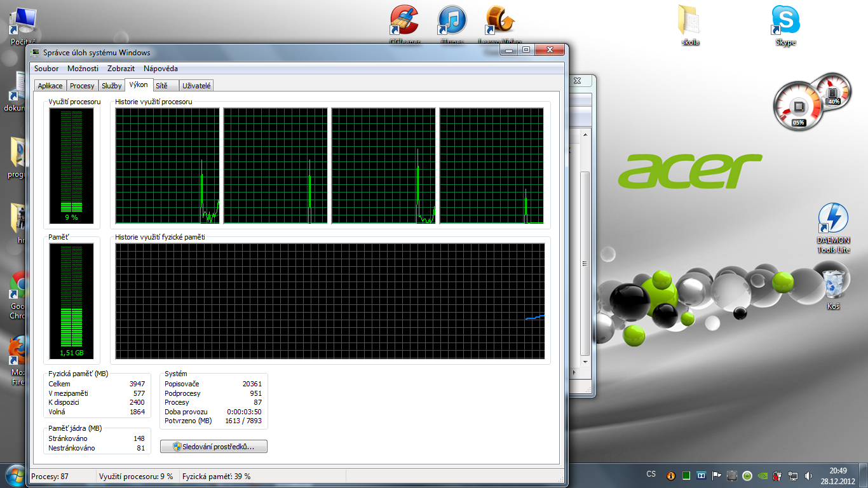The width and height of the screenshot is (868, 488).
Task: Click status bar text Procesy: 87
Action: [x=50, y=477]
